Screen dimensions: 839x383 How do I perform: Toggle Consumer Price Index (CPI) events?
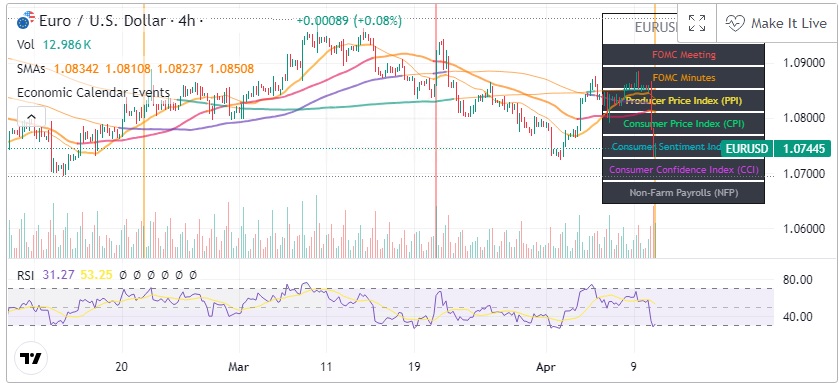tap(683, 124)
